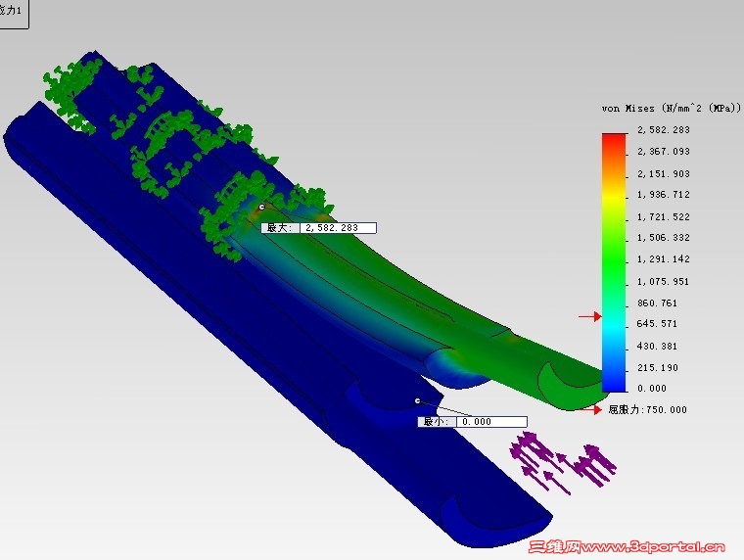
Task: Click legend value 860.761
Action: coord(657,303)
